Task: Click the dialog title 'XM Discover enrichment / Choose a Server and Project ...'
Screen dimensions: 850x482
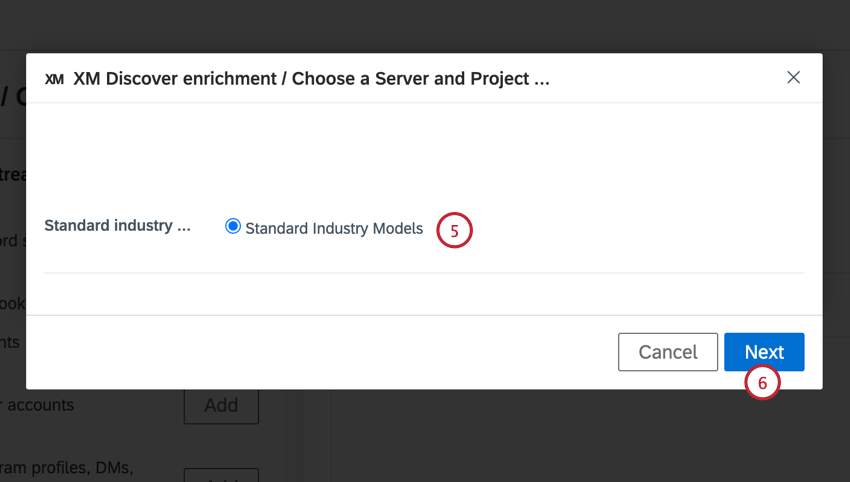Action: click(311, 79)
